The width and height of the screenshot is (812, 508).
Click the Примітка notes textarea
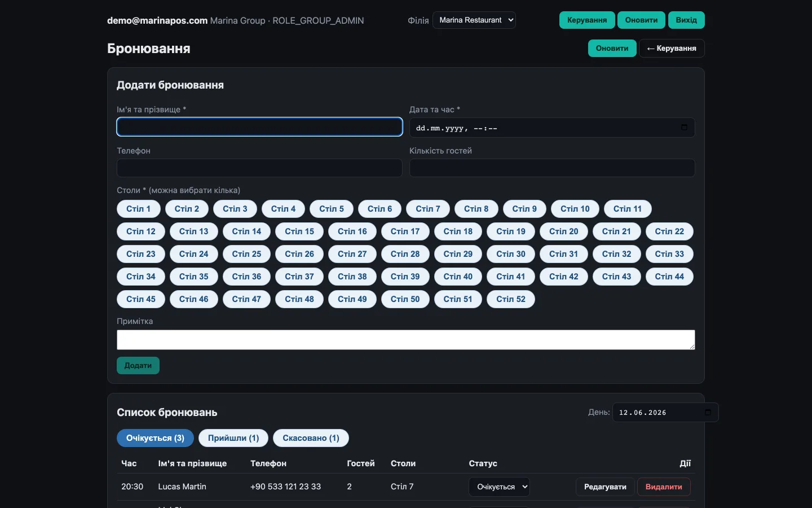pyautogui.click(x=406, y=340)
